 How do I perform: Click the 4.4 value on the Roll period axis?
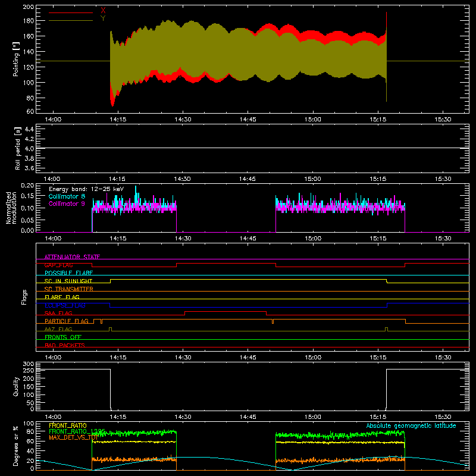(x=29, y=129)
